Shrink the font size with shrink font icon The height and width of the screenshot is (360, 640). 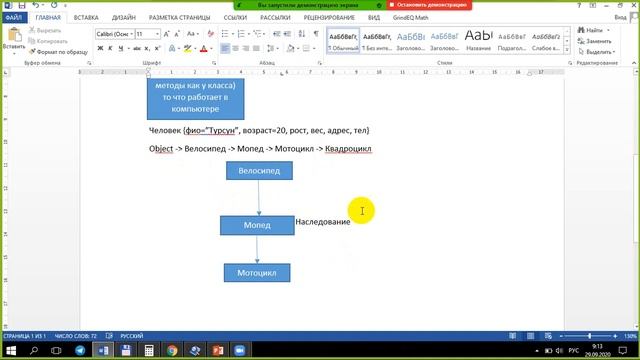[x=177, y=34]
